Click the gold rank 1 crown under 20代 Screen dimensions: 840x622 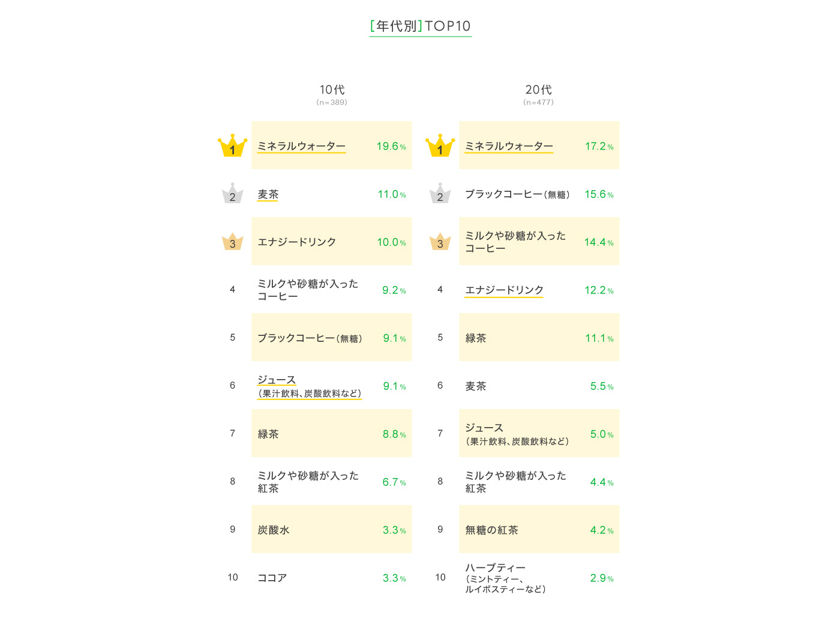click(x=440, y=146)
